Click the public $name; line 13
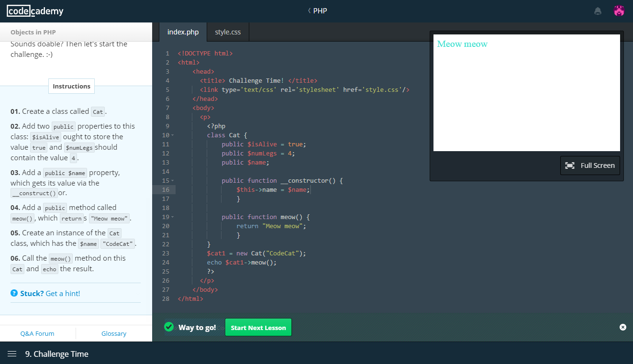The height and width of the screenshot is (364, 633). (245, 163)
